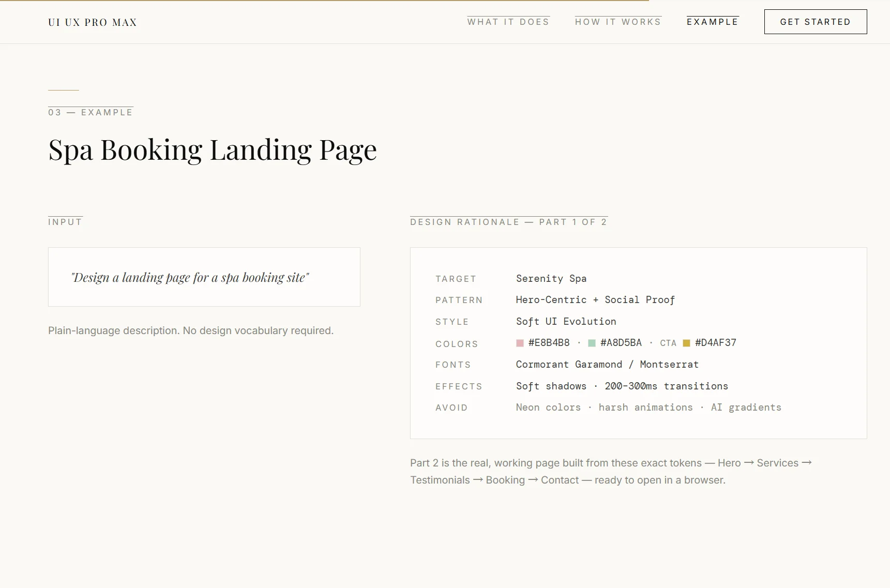Click the Serenity Spa target value
890x588 pixels.
[x=551, y=278]
